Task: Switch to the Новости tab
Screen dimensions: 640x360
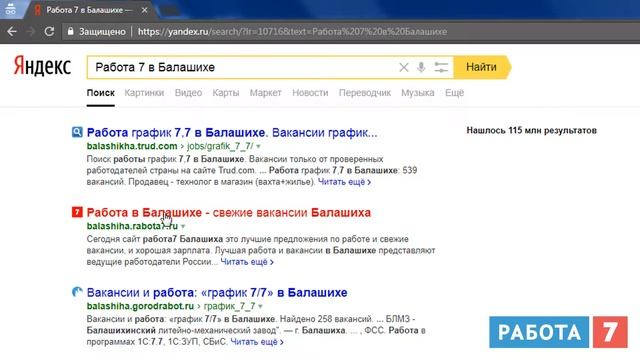Action: click(310, 93)
